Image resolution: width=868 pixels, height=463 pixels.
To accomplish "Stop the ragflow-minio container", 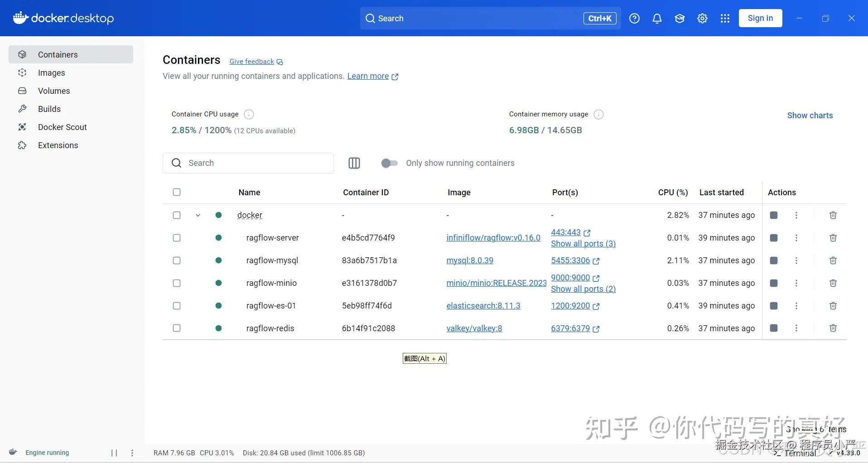I will [x=774, y=283].
